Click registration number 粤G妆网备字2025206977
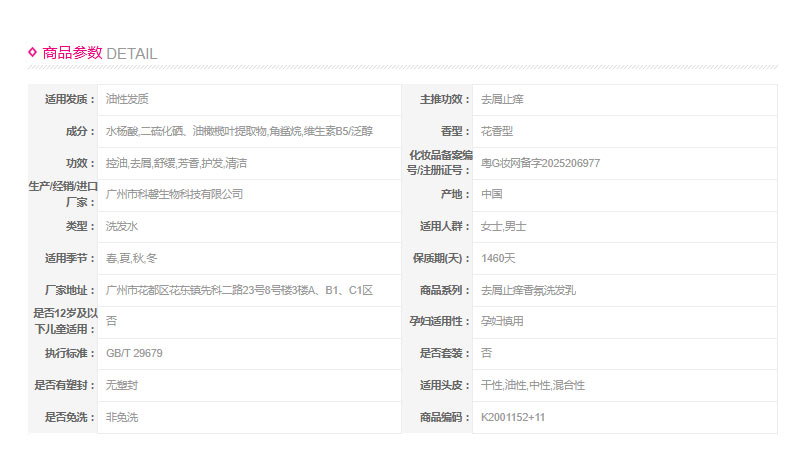 pyautogui.click(x=540, y=163)
